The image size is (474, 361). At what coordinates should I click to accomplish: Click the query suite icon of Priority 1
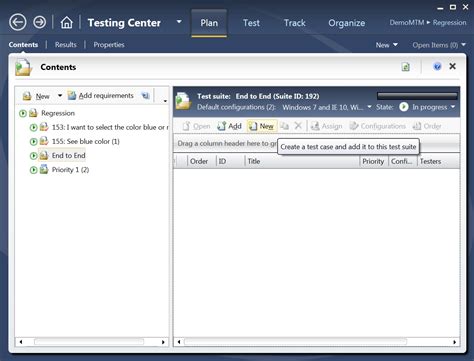[x=44, y=169]
